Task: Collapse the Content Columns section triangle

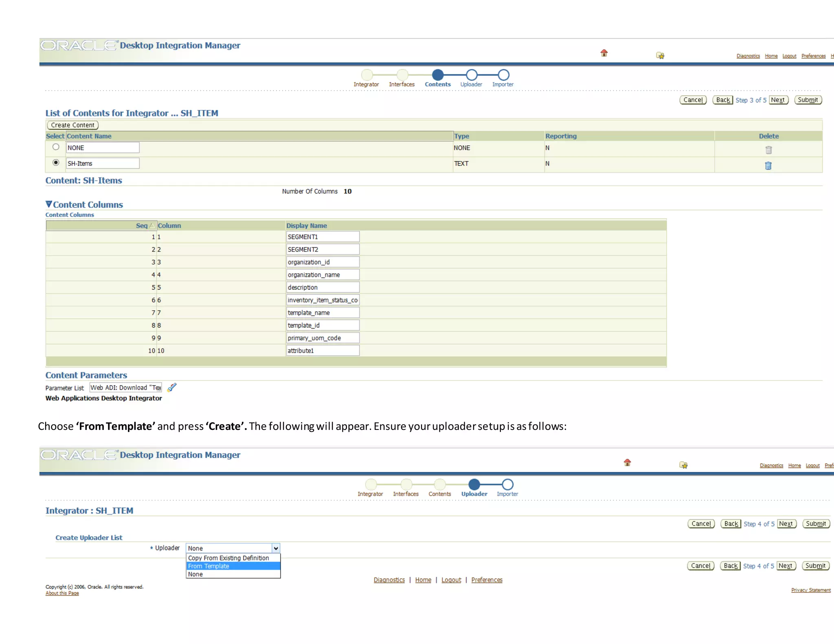Action: (49, 204)
